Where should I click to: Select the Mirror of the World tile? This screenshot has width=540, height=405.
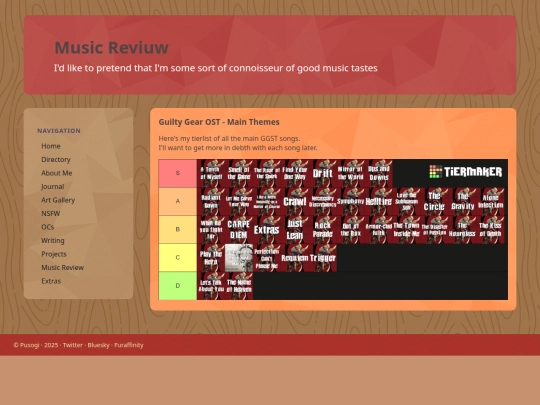(351, 173)
